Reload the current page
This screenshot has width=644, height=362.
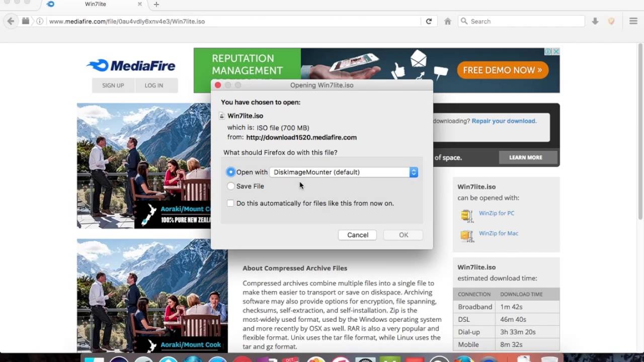click(429, 21)
